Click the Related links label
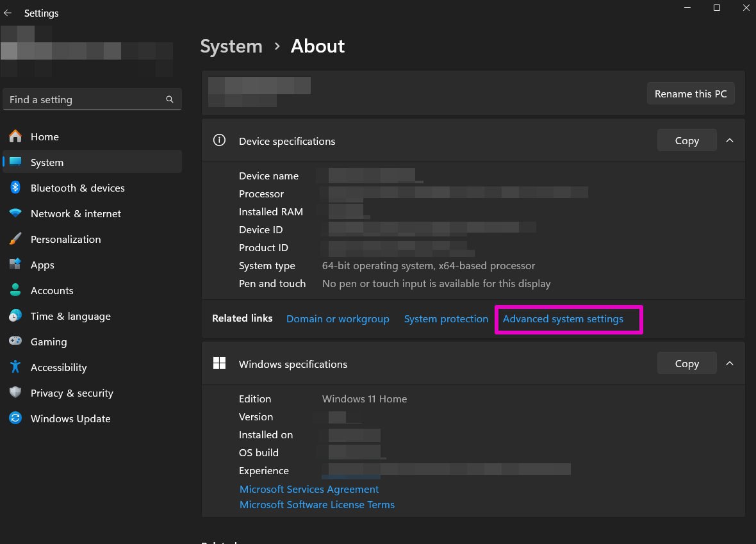756x544 pixels. 242,318
